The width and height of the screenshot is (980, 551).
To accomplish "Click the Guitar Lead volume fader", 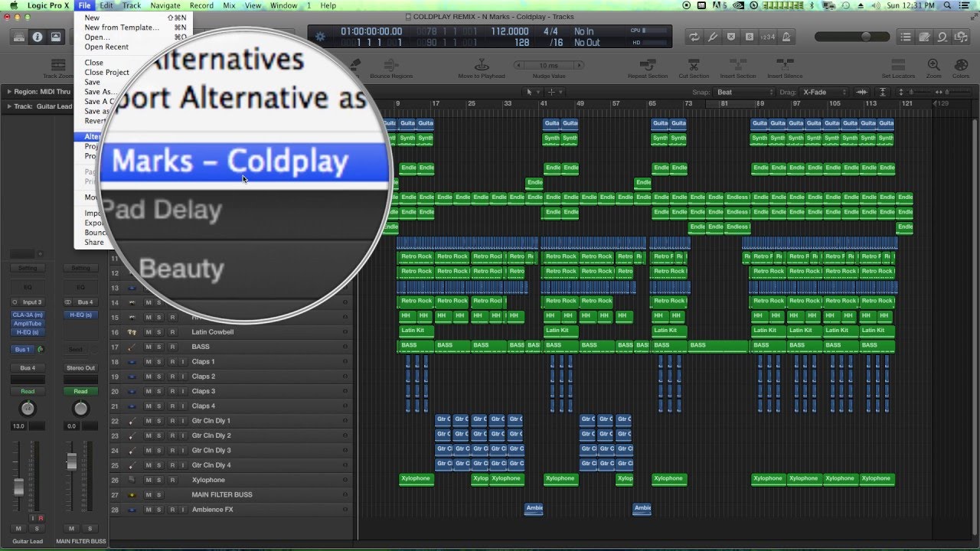I will point(19,487).
